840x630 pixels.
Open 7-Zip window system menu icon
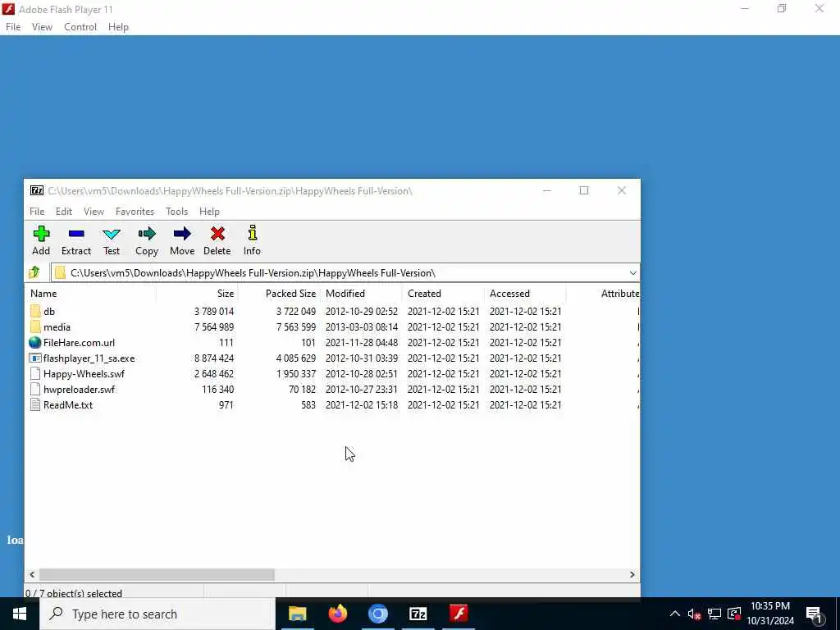coord(36,190)
